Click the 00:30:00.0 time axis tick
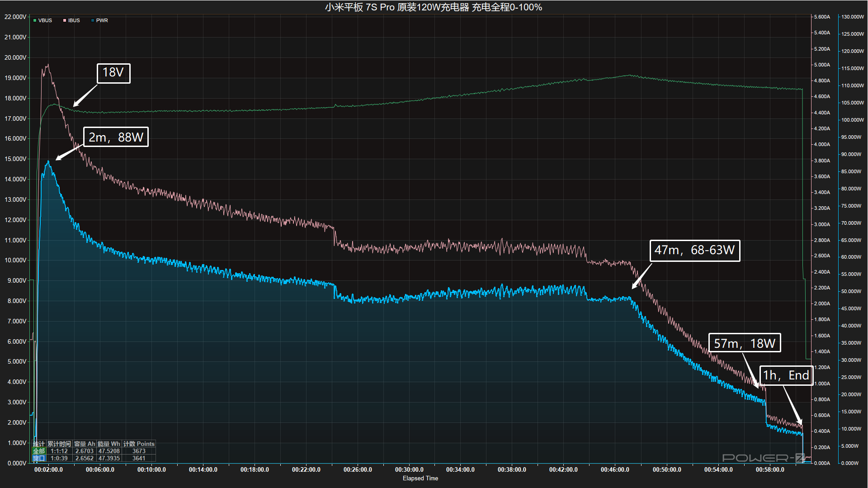Viewport: 868px width, 488px height. click(x=409, y=469)
